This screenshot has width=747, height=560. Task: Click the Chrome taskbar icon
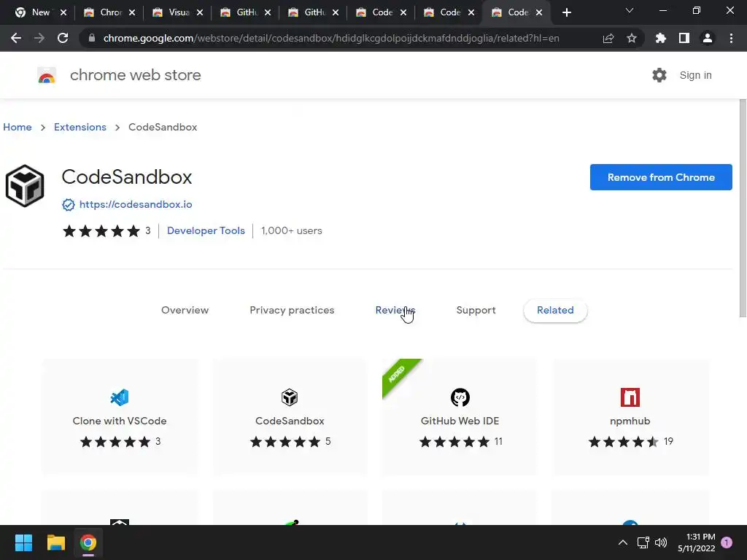[x=88, y=542]
